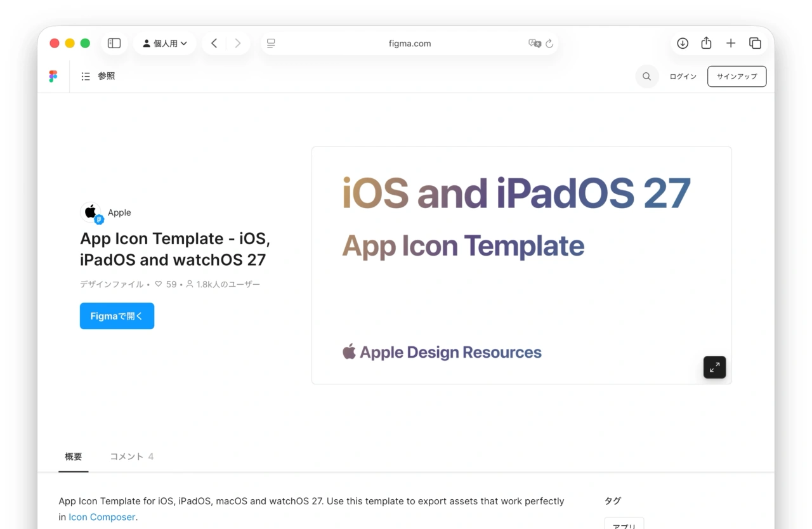The image size is (812, 529).
Task: Open the Share menu
Action: [x=706, y=43]
